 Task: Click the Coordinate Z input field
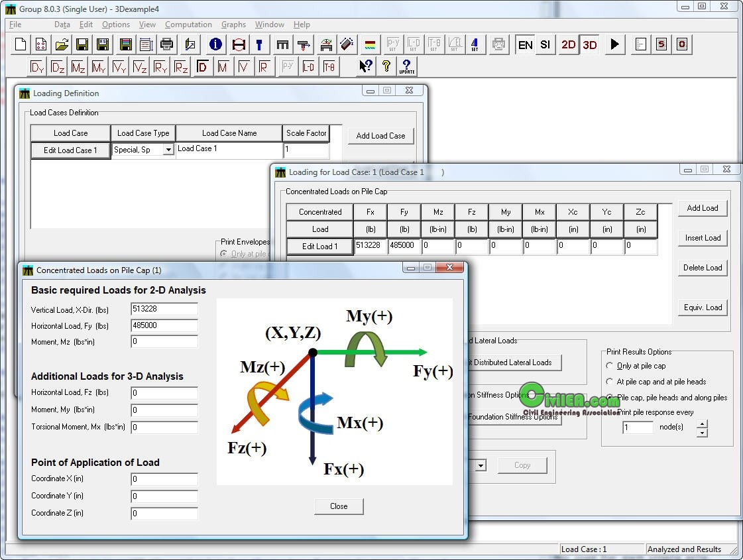164,513
